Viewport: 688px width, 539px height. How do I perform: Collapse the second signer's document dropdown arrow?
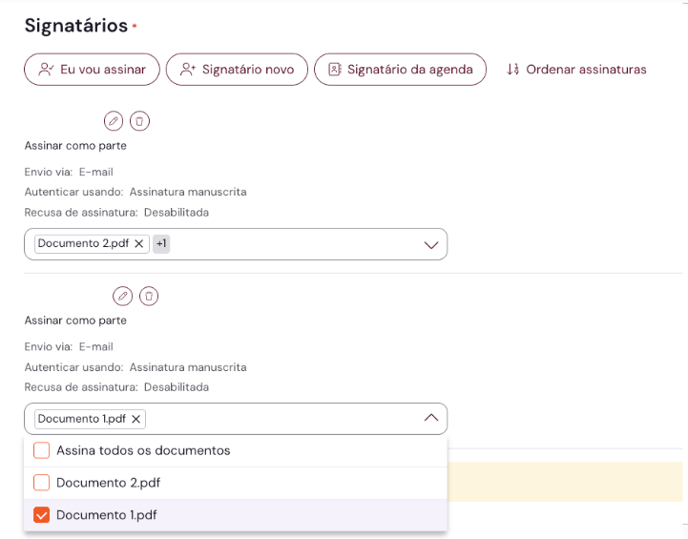[x=432, y=419]
